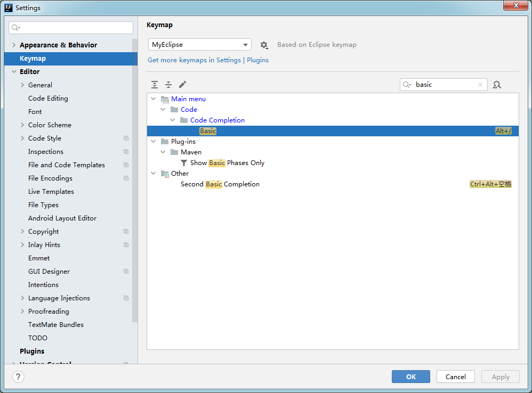Click the pencil Edit Shortcut icon

point(182,85)
